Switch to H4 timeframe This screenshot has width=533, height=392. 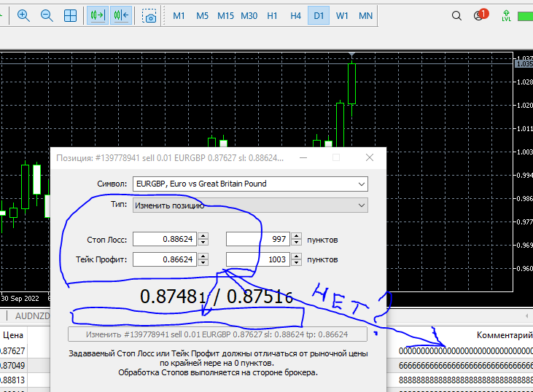(296, 15)
